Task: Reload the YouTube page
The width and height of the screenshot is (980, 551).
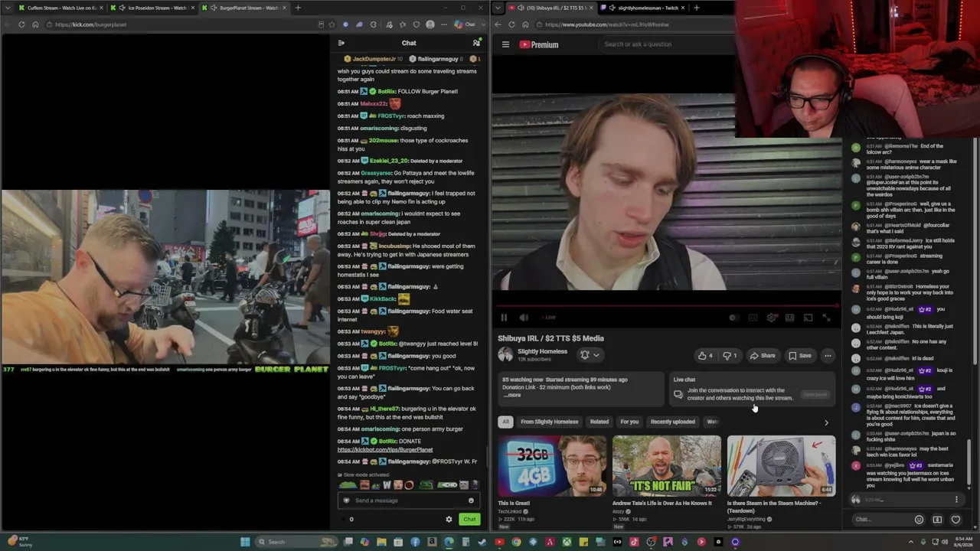Action: 511,24
